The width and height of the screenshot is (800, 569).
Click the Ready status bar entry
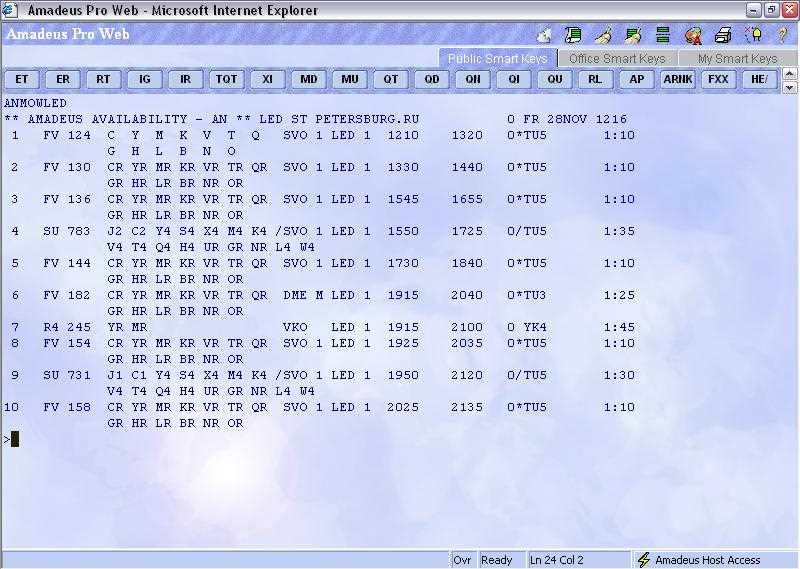coord(496,560)
